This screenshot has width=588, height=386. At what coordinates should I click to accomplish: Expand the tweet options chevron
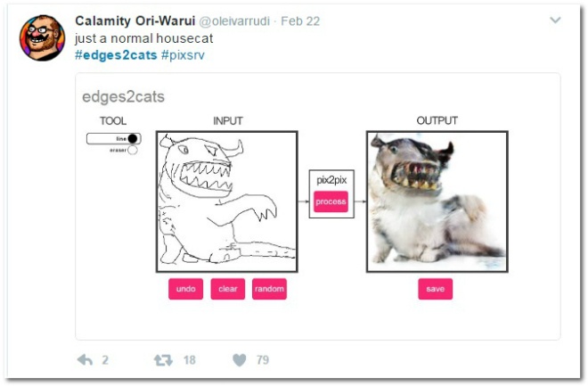pos(555,20)
